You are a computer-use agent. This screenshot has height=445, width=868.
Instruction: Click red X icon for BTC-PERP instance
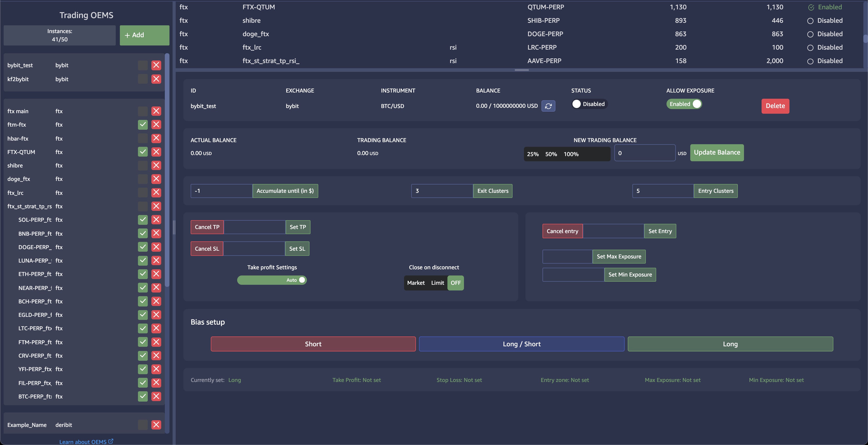tap(156, 396)
